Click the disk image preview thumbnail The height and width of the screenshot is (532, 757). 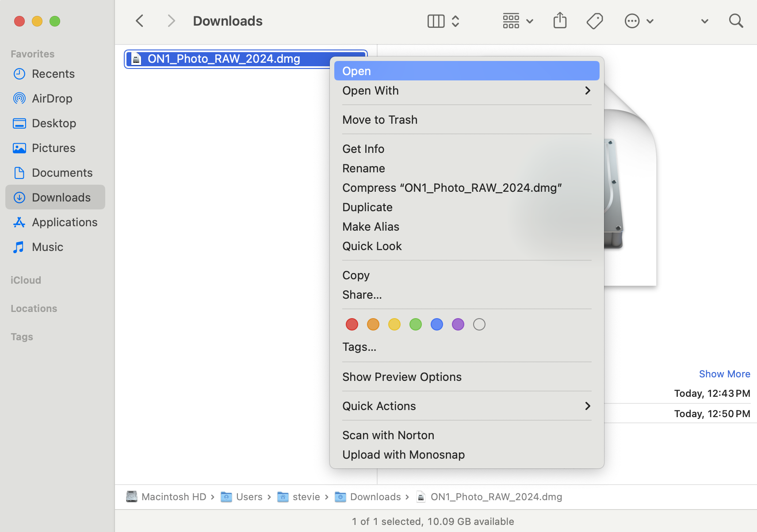[x=630, y=185]
